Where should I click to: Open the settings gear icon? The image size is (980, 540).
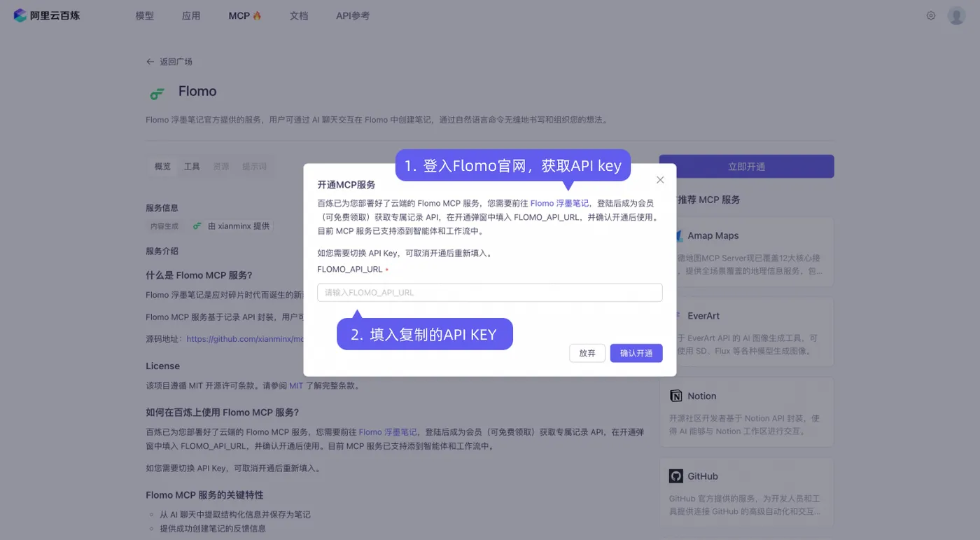point(931,15)
